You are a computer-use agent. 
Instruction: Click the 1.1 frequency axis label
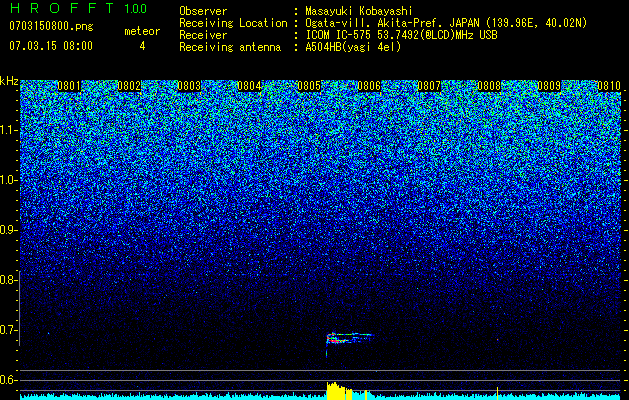click(x=7, y=130)
